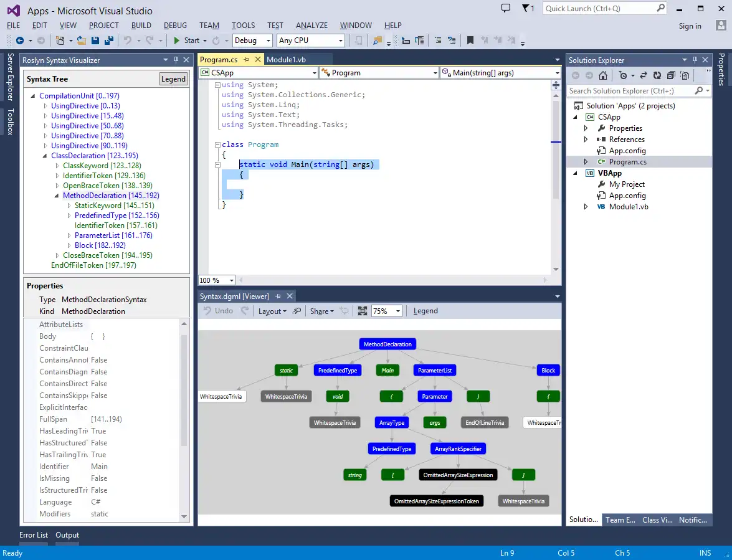Click Zoom to Fit icon in graph viewer
Screen dimensions: 732x560
click(x=363, y=311)
